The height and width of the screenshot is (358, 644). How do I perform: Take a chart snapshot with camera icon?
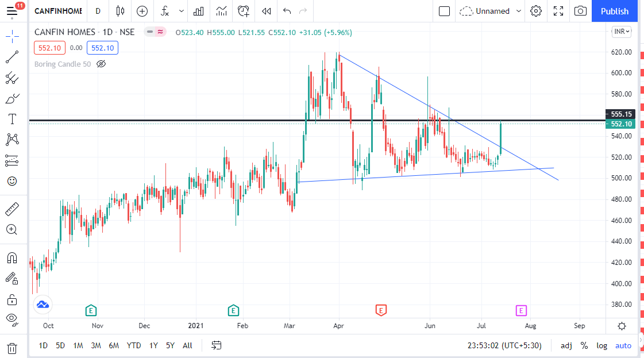pos(581,11)
